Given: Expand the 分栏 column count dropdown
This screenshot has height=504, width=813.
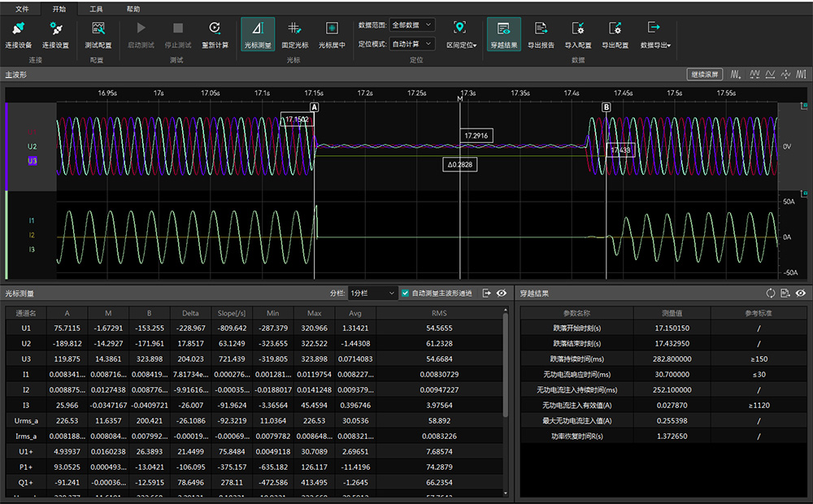Looking at the screenshot, I should pyautogui.click(x=372, y=293).
